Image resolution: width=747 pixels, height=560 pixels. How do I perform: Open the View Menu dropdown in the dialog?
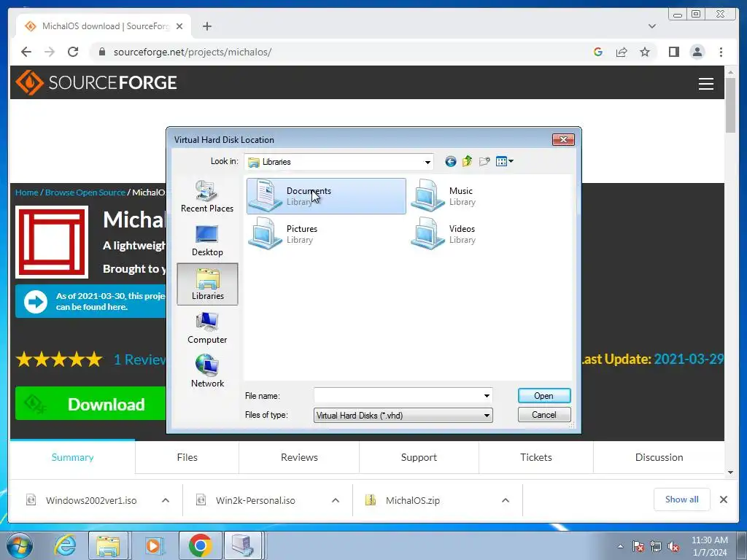tap(505, 161)
